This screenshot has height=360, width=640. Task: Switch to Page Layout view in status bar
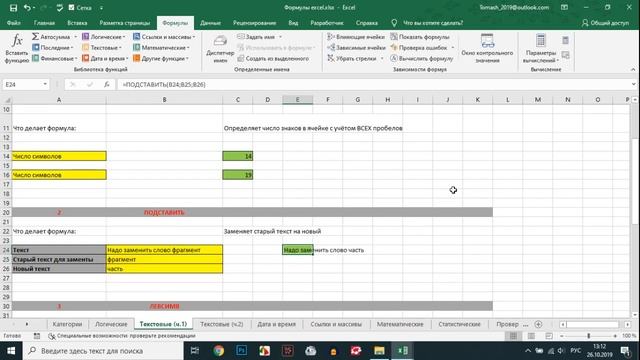[531, 336]
